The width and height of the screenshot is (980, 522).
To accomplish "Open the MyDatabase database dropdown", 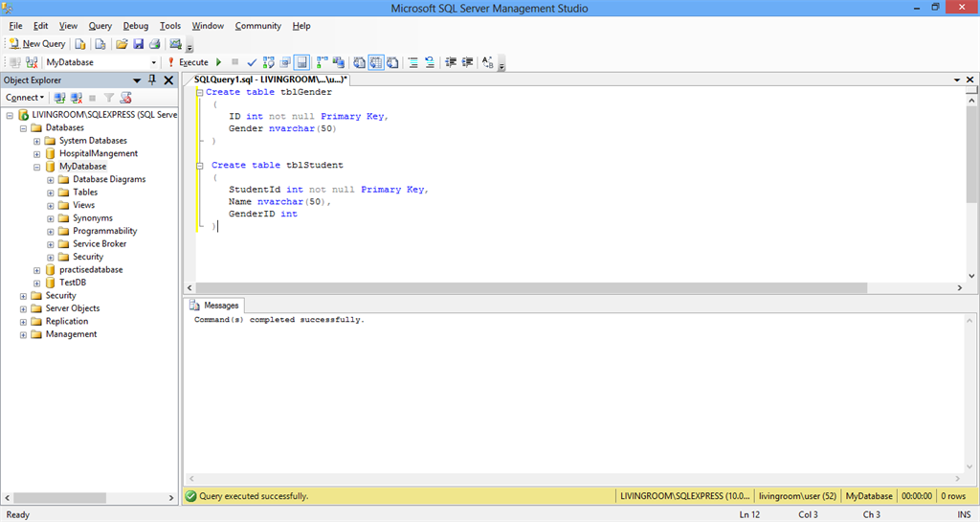I will point(154,62).
